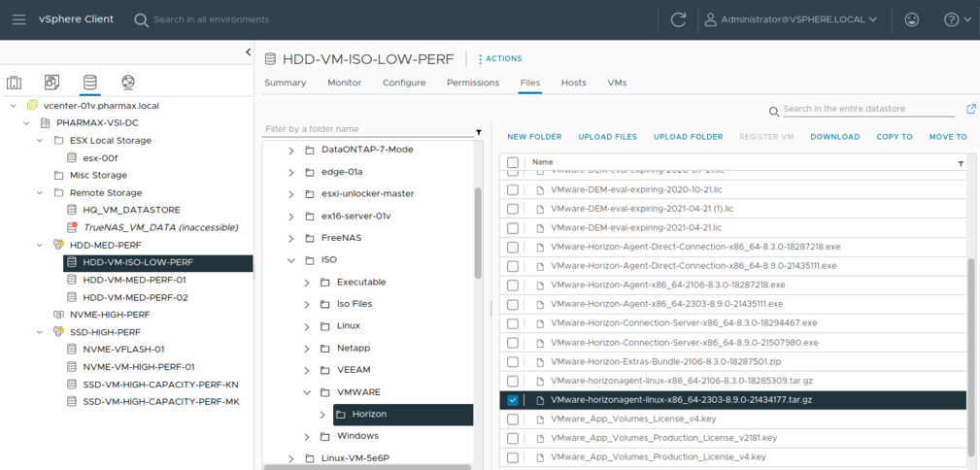Image resolution: width=980 pixels, height=470 pixels.
Task: Open the Summary tab
Action: (x=285, y=83)
